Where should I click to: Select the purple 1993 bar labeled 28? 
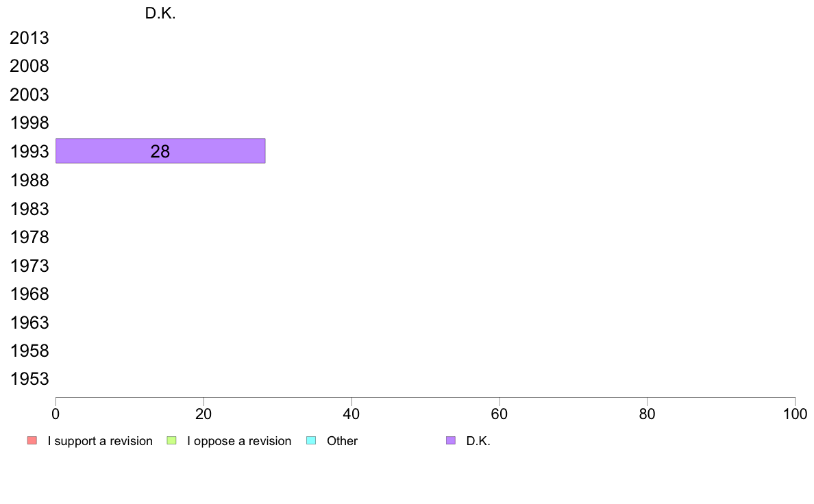pyautogui.click(x=160, y=151)
